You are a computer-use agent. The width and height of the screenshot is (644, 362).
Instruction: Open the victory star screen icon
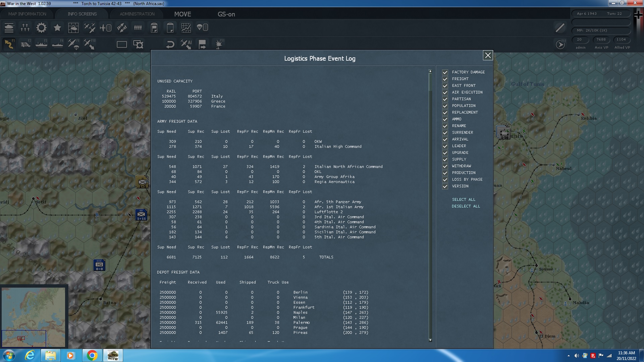pos(57,27)
